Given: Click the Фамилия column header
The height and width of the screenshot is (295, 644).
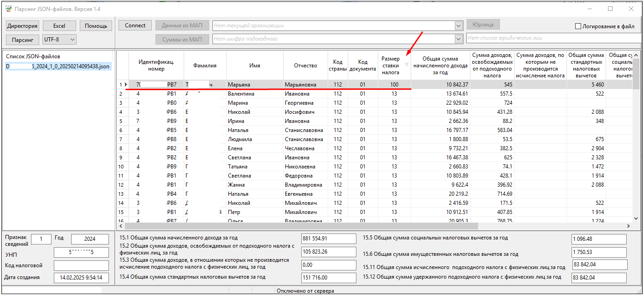Looking at the screenshot, I should tap(205, 66).
